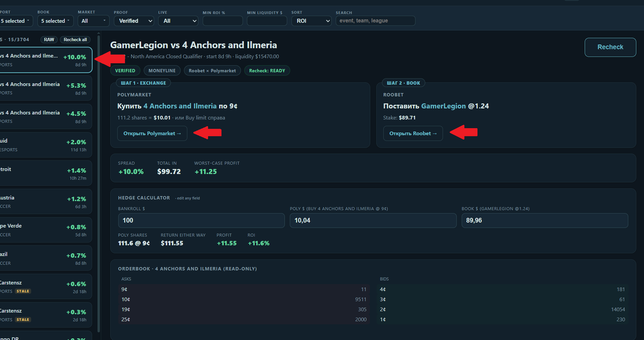Click the hedge calculator ROI value +11.6%
This screenshot has height=340, width=644.
(259, 243)
